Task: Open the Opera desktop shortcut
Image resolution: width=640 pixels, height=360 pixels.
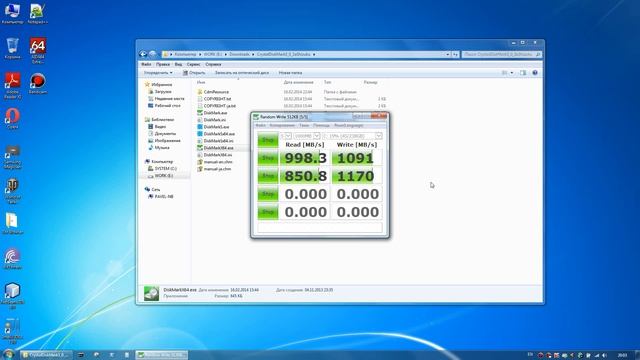Action: 12,119
